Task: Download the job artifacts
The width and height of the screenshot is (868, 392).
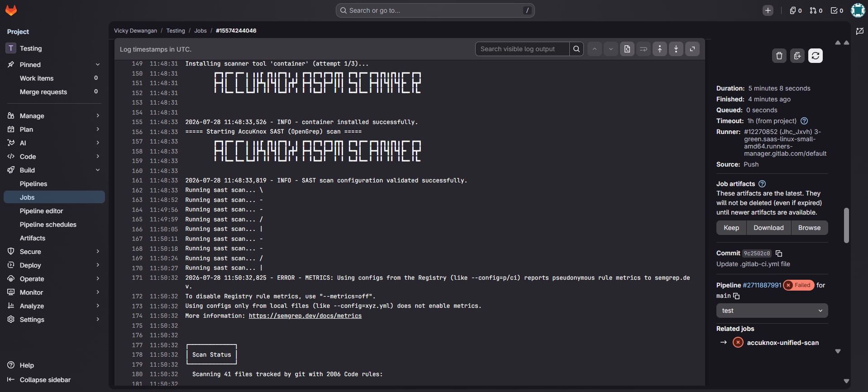Action: 768,228
